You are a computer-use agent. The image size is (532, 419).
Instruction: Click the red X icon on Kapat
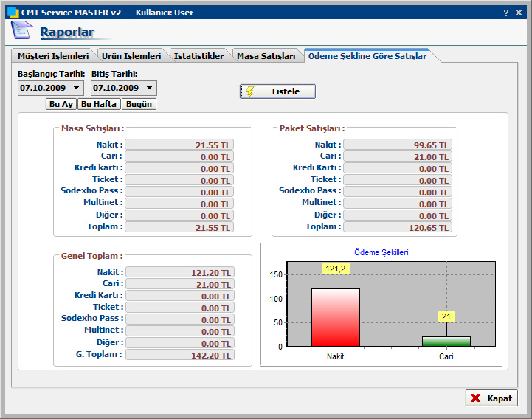pyautogui.click(x=475, y=398)
